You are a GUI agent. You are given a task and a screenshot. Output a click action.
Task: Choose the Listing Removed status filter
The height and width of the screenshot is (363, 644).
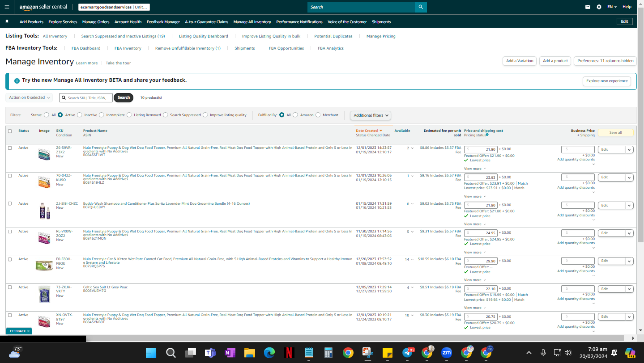129,115
